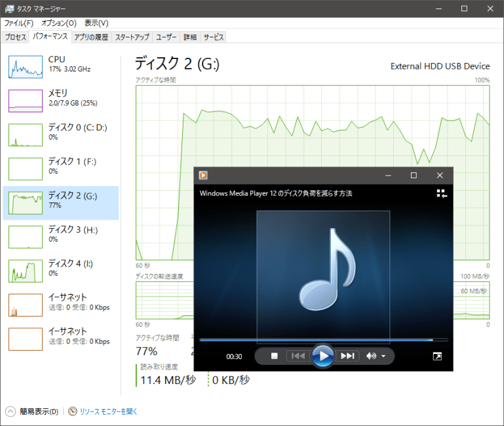Click the Windows Media Player title icon

click(203, 175)
